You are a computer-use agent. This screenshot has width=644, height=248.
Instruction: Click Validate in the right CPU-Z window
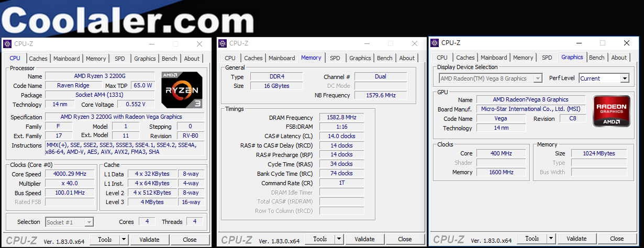click(x=576, y=239)
